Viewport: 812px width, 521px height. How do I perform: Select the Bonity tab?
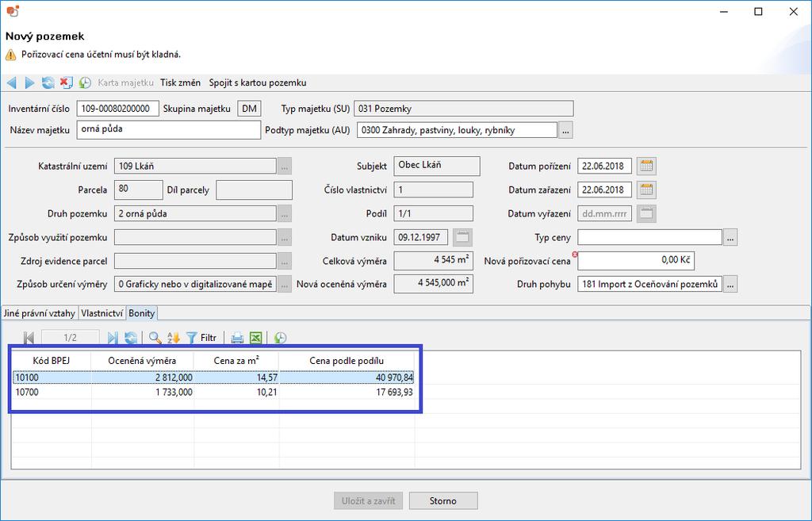point(142,313)
